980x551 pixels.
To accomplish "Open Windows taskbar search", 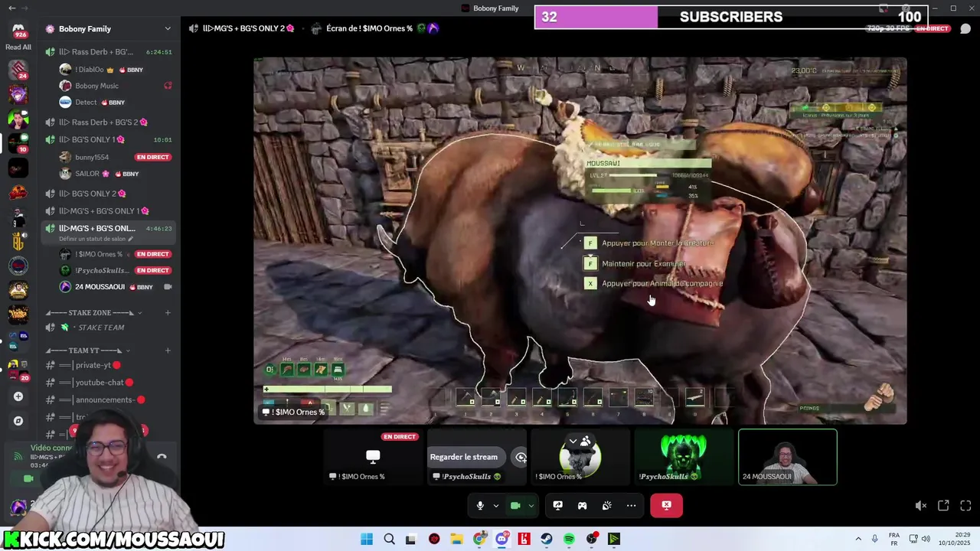I will tap(389, 539).
